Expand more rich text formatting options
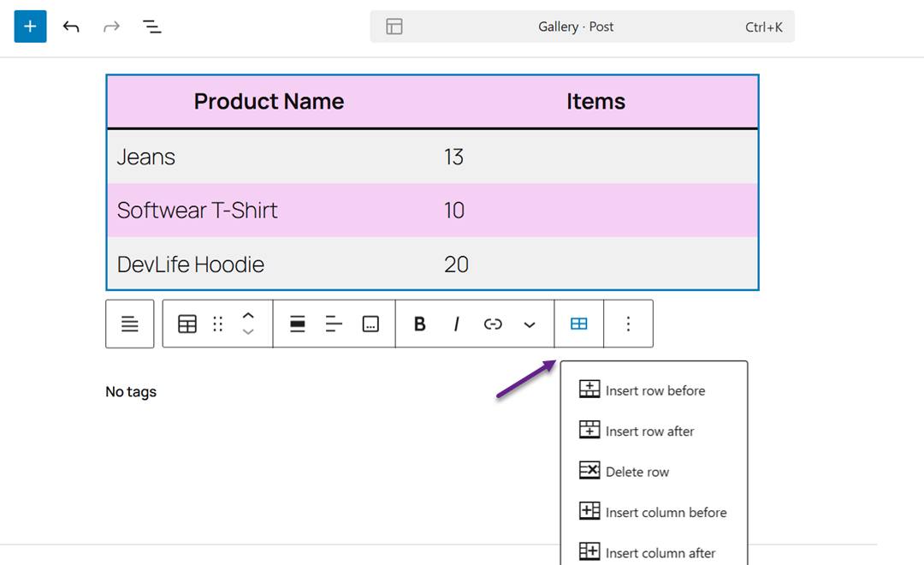Image resolution: width=924 pixels, height=565 pixels. pyautogui.click(x=530, y=324)
